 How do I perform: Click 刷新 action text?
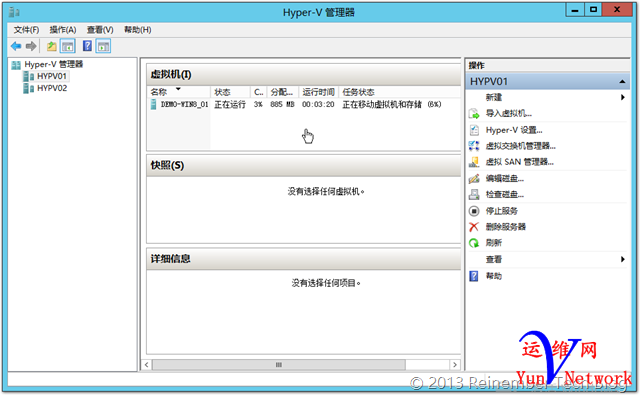tap(493, 243)
